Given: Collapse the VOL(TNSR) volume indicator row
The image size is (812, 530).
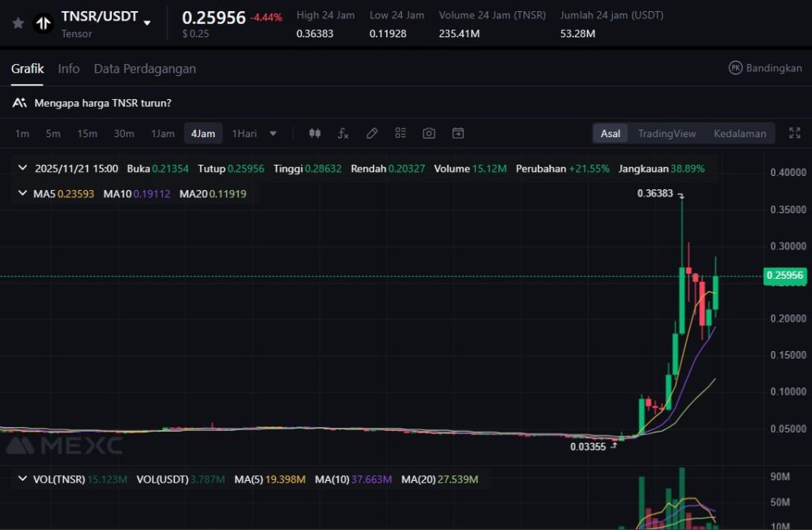Looking at the screenshot, I should point(22,479).
